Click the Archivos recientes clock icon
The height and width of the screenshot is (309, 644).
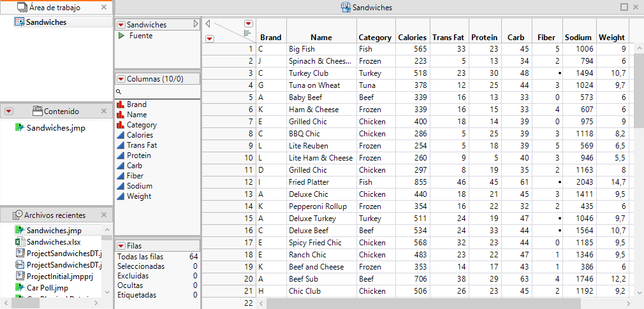tap(18, 215)
